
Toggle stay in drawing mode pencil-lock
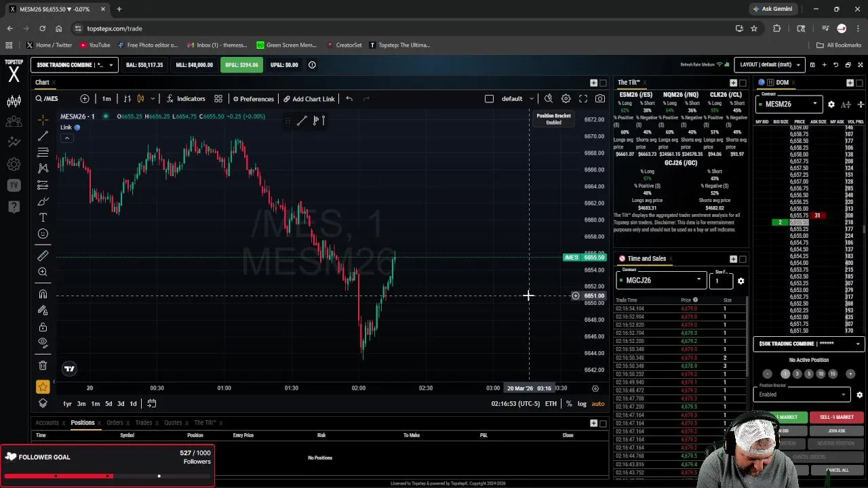(43, 310)
